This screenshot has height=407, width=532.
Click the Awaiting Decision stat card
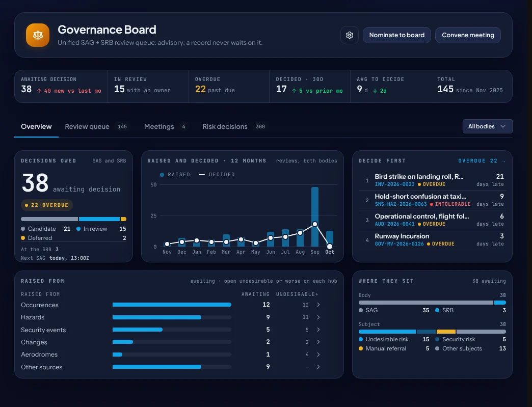tap(61, 86)
